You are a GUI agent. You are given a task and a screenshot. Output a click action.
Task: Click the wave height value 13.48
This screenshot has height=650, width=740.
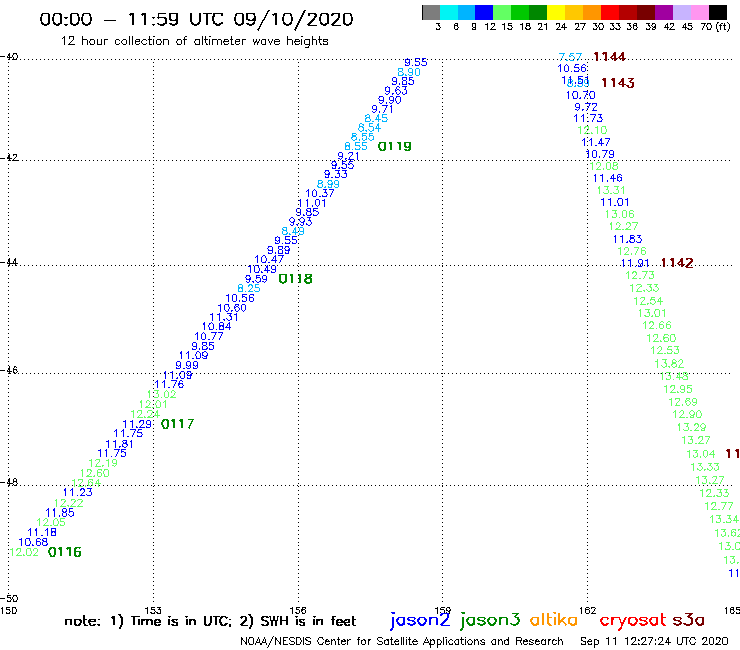coord(674,377)
